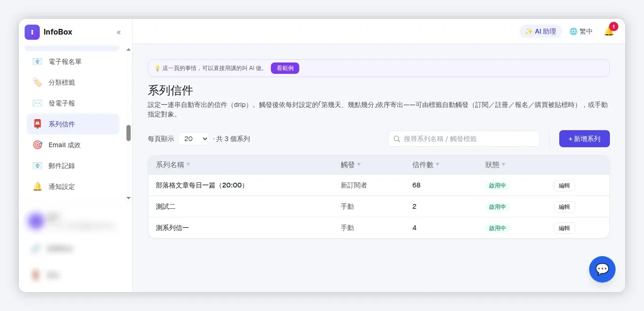Sort by the 觸發 column header
644x311 pixels.
[351, 165]
